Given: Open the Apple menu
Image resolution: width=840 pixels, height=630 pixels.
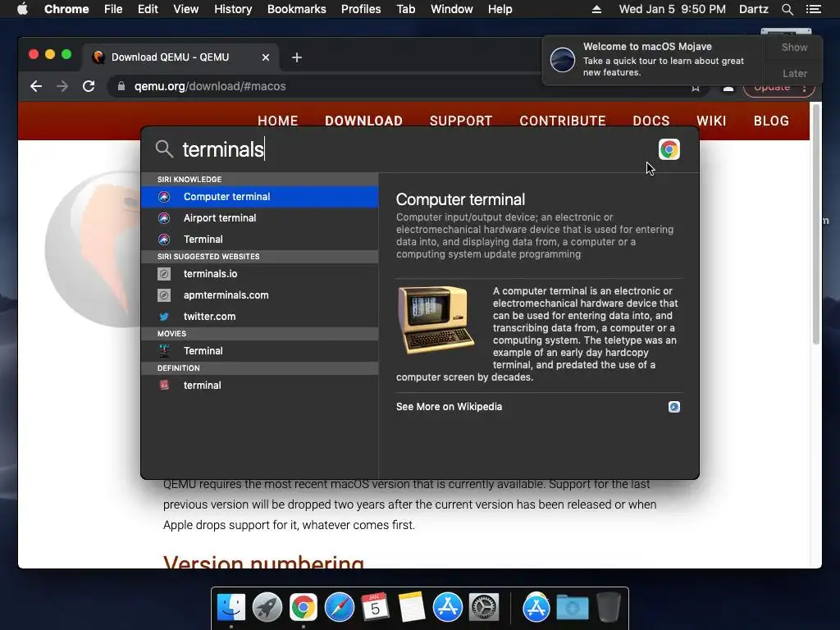Looking at the screenshot, I should (x=22, y=9).
